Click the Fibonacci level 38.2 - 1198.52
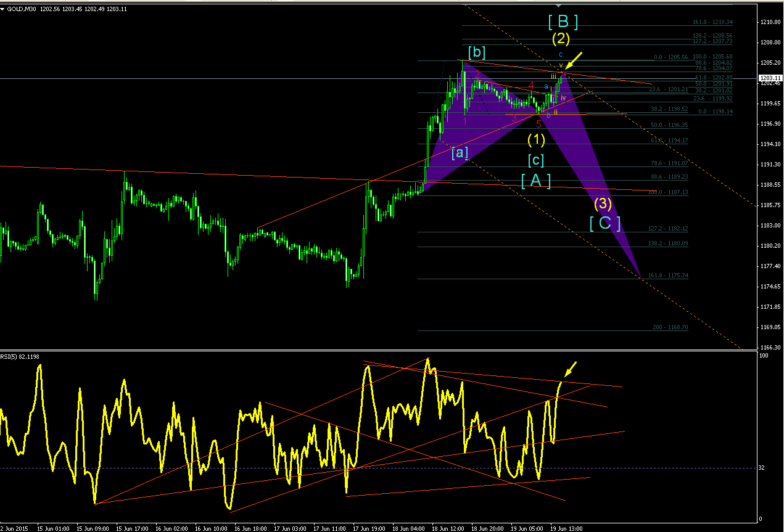Viewport: 784px width, 532px height. click(x=671, y=109)
